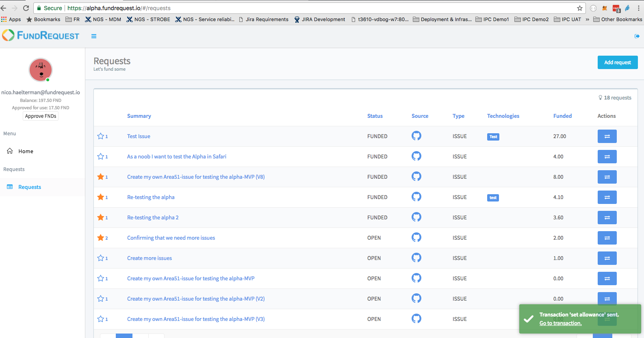Star the Create more issues request

tap(101, 258)
